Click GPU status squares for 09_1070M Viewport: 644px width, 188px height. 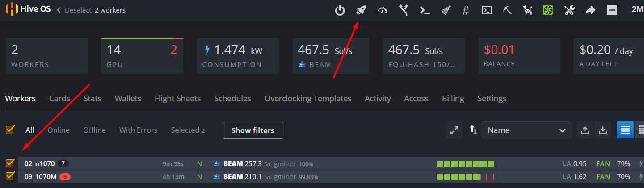click(465, 177)
